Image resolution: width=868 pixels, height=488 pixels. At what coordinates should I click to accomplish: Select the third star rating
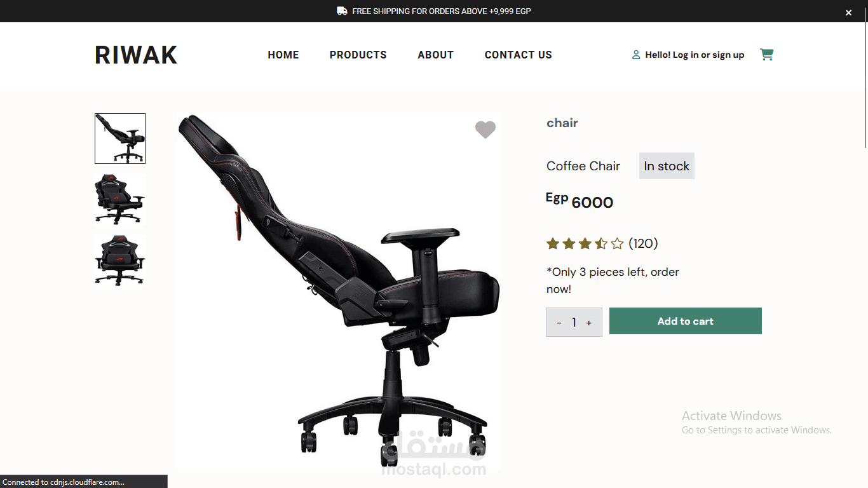[x=585, y=243]
